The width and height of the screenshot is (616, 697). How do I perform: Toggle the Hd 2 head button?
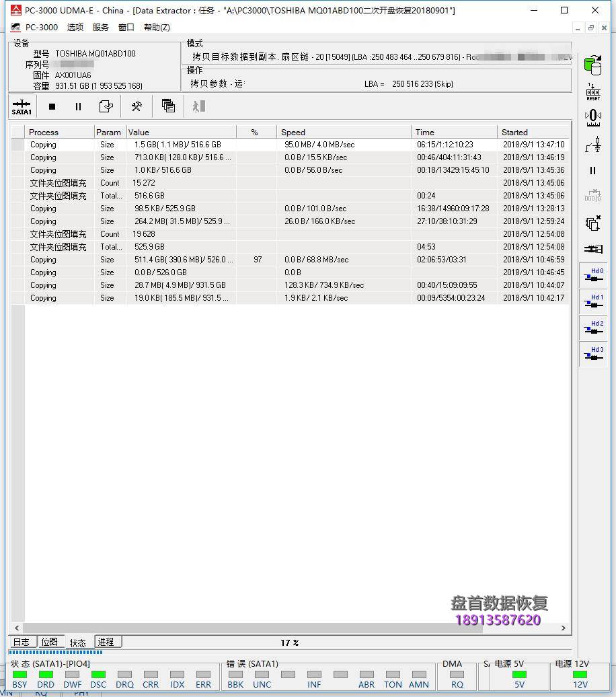coord(592,328)
